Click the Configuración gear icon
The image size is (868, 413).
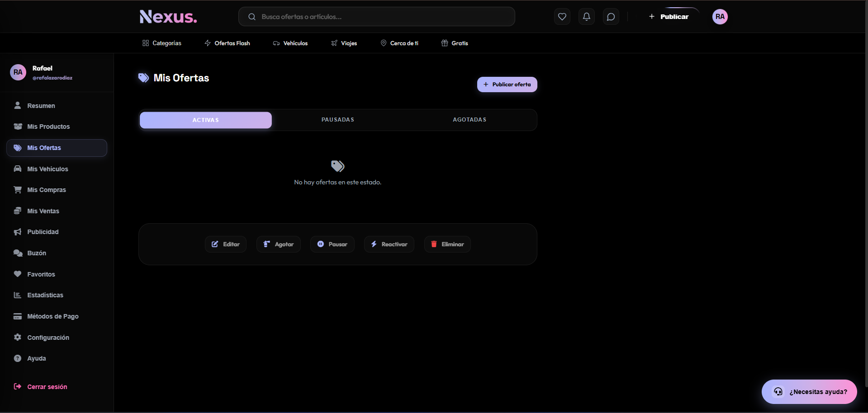18,337
